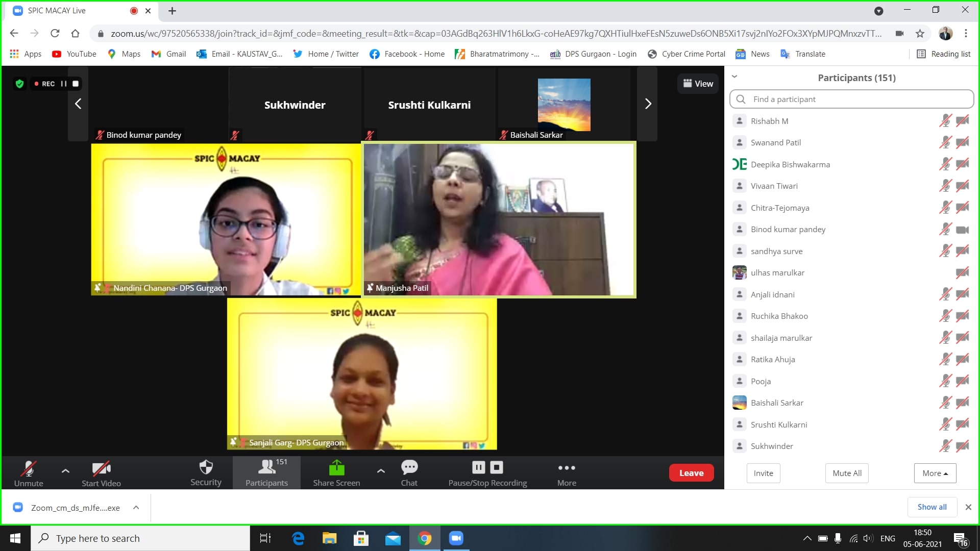
Task: Stop recording from top REC indicator
Action: pos(76,84)
